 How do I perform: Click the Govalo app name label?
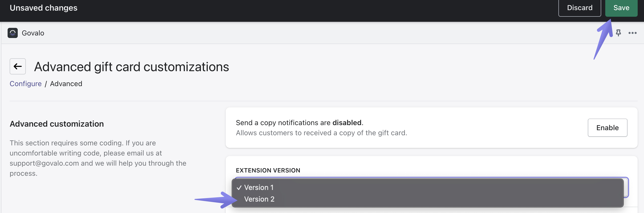click(x=33, y=33)
